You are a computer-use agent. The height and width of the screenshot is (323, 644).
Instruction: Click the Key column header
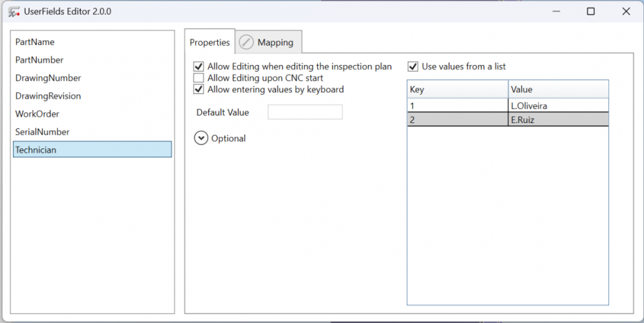(458, 89)
